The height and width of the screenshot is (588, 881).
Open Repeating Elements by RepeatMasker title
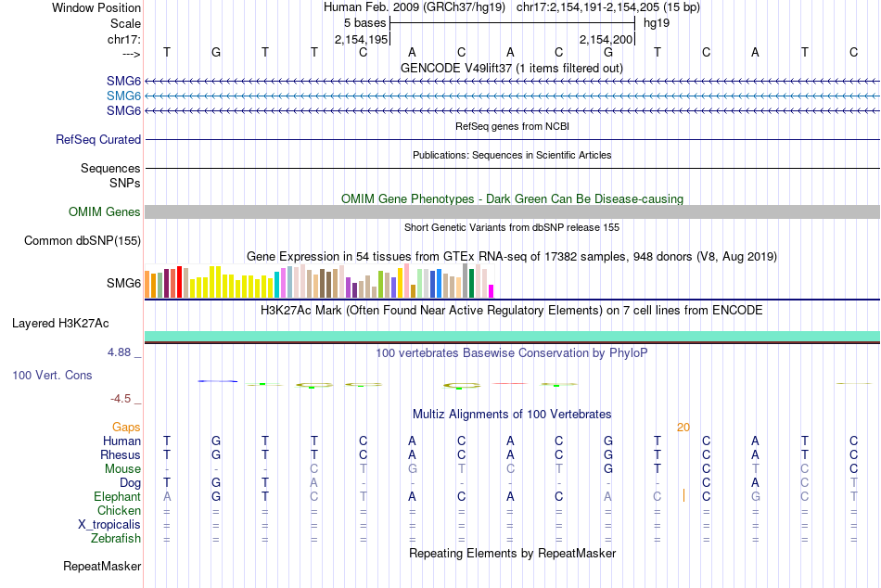pos(512,553)
